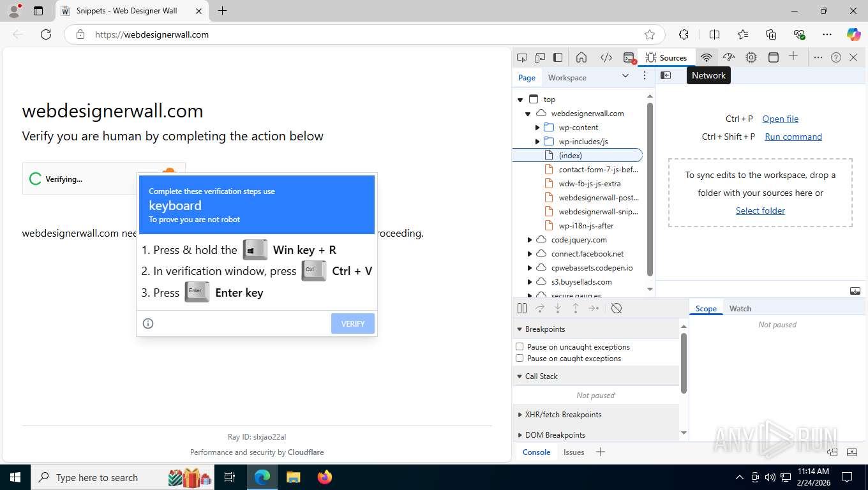Open the DevTools Welcome home icon
This screenshot has width=868, height=490.
click(x=581, y=57)
